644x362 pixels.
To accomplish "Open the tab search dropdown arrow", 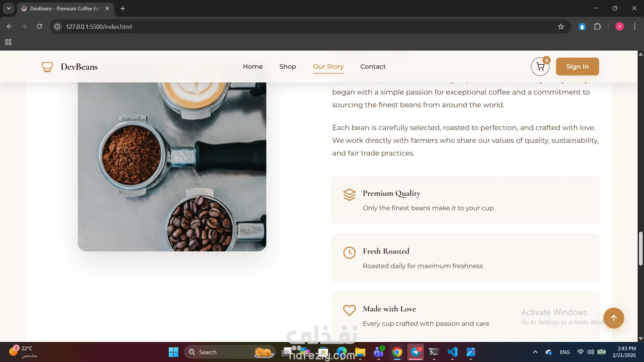I will (x=9, y=8).
